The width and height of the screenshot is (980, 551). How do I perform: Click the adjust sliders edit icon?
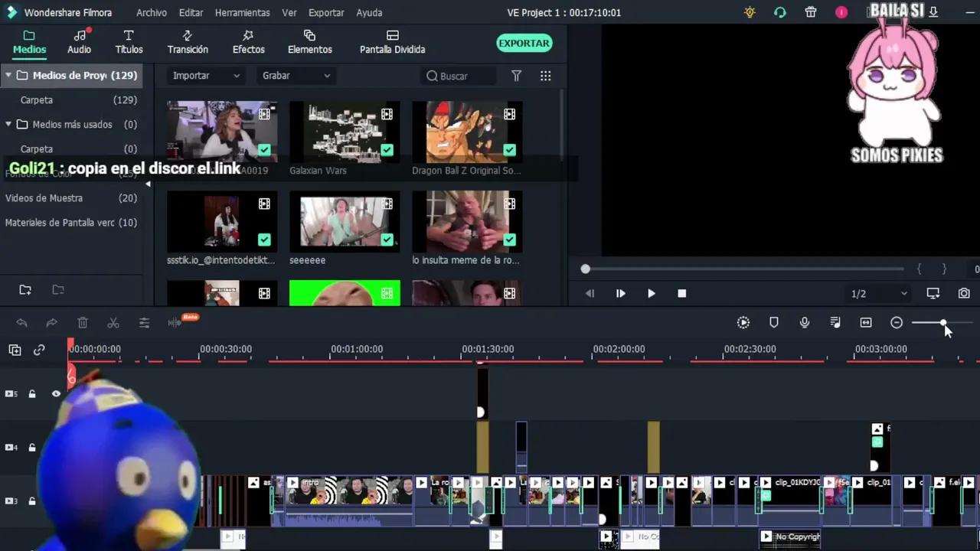[x=144, y=323]
